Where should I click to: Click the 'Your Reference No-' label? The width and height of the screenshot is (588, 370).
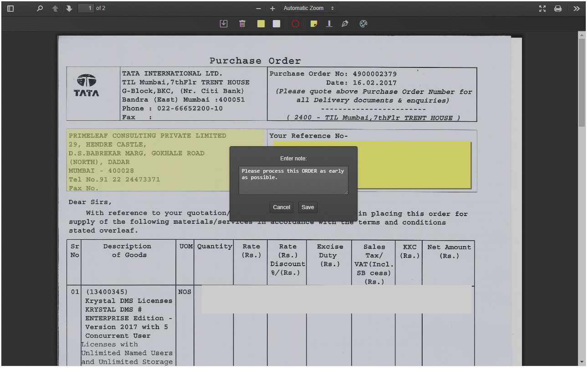(308, 136)
